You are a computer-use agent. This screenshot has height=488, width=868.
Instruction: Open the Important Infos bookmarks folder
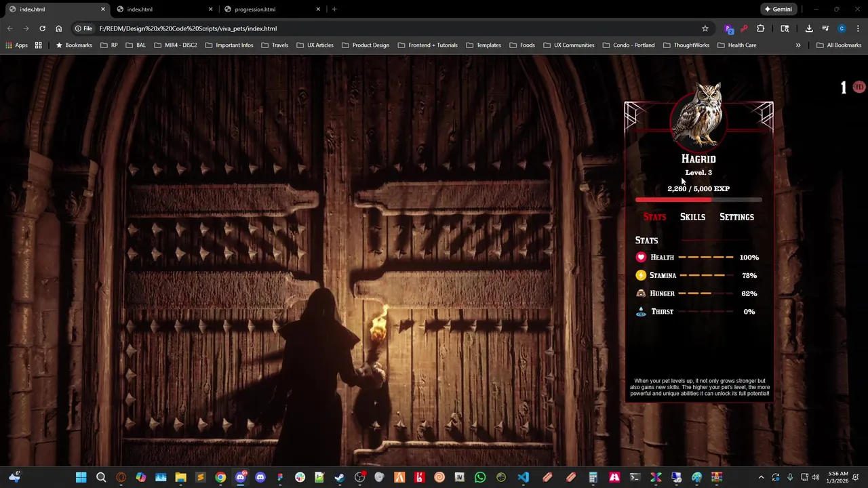pos(229,45)
